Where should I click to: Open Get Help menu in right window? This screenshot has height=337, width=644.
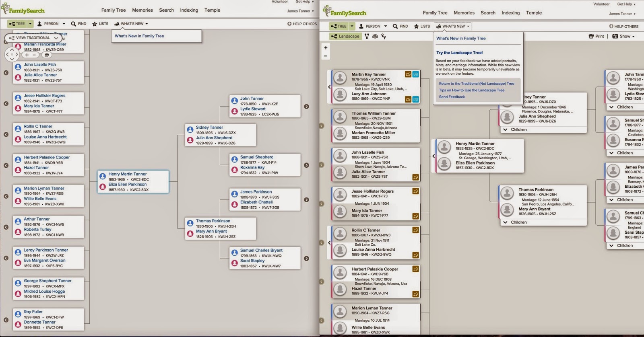click(x=626, y=4)
